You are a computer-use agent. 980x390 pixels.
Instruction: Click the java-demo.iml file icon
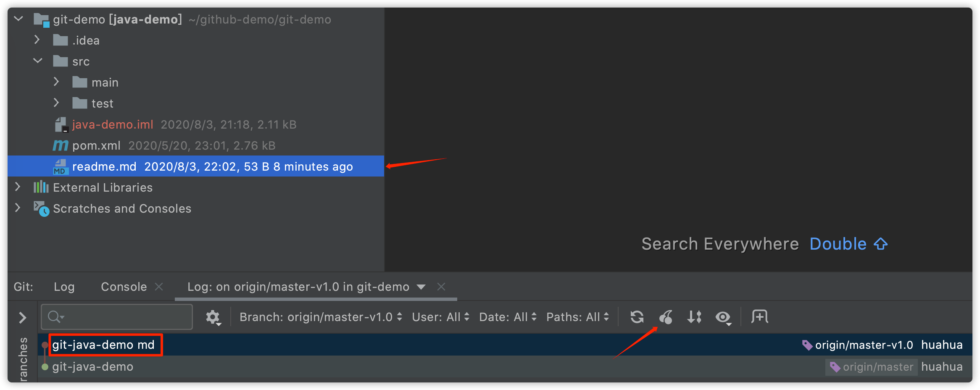tap(61, 124)
